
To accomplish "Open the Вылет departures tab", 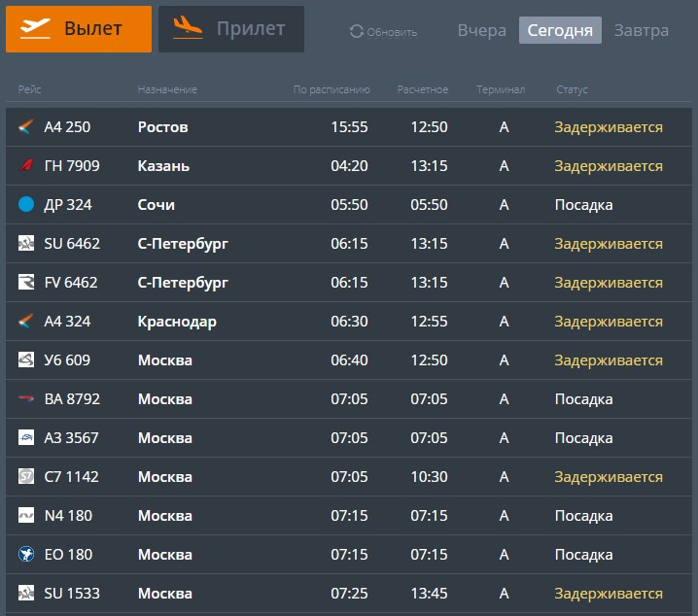I will 79,29.
